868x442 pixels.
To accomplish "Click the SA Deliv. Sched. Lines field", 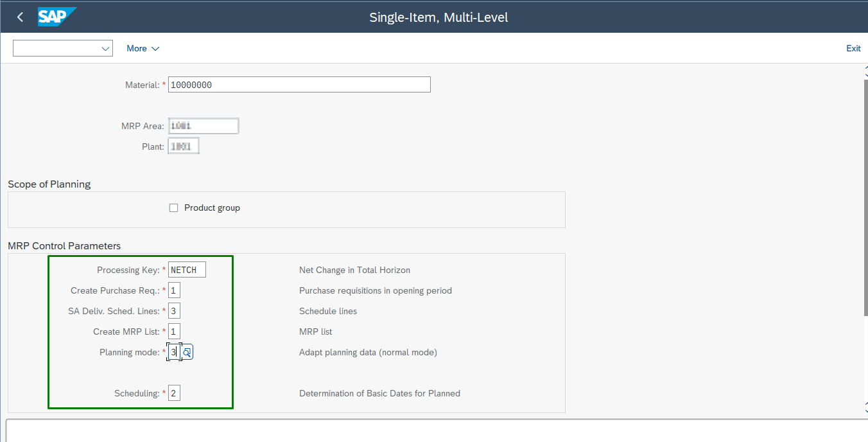I will [174, 312].
